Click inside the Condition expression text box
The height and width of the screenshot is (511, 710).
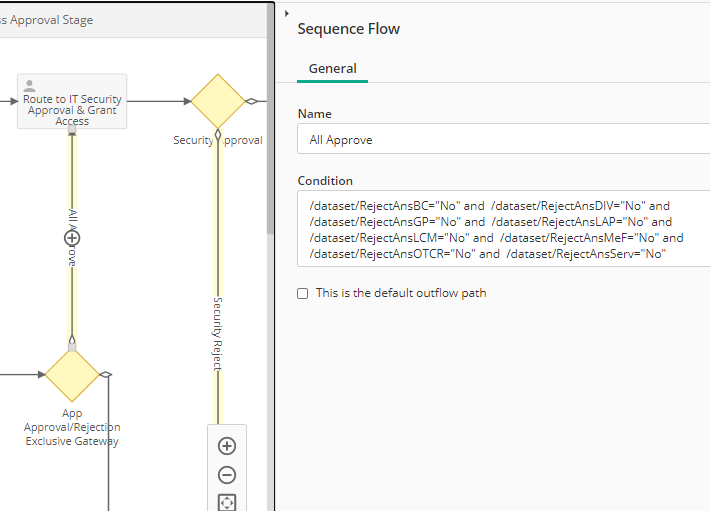[500, 230]
